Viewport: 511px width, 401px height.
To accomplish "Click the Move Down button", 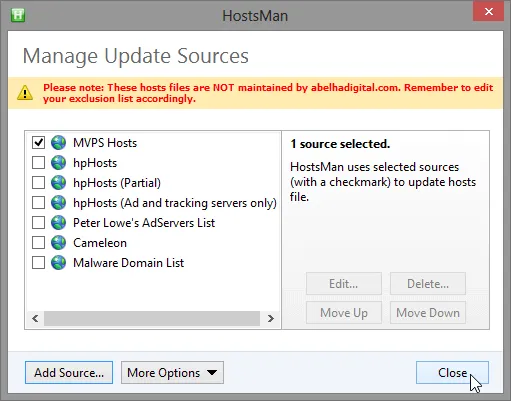I will tap(428, 313).
